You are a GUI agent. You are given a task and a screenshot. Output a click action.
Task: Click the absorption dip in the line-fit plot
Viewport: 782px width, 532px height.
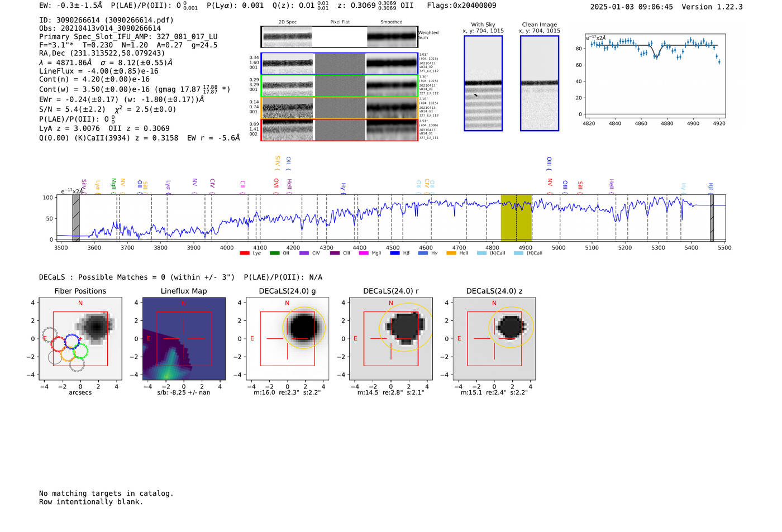coord(656,56)
